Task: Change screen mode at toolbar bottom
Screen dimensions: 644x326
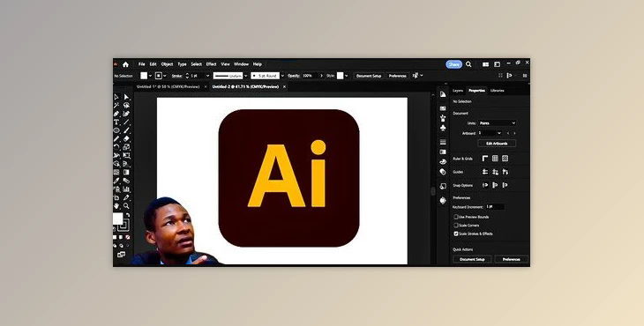Action: click(x=121, y=255)
